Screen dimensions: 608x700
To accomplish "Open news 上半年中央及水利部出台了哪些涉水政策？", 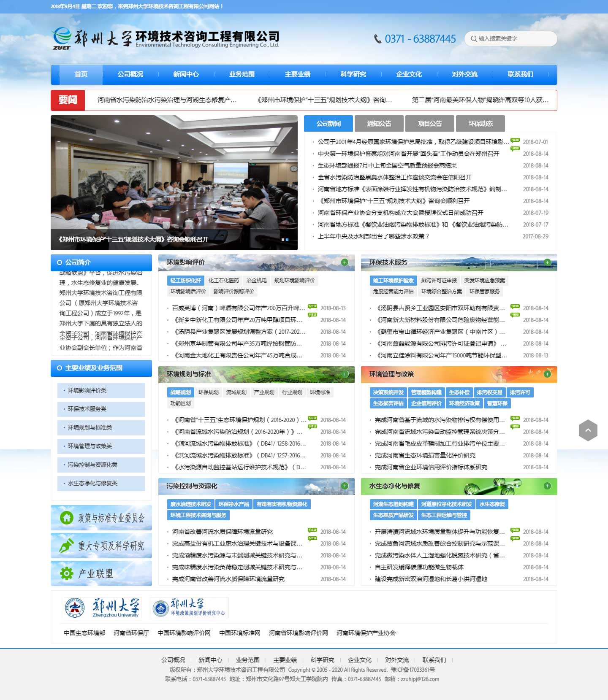I will [373, 236].
